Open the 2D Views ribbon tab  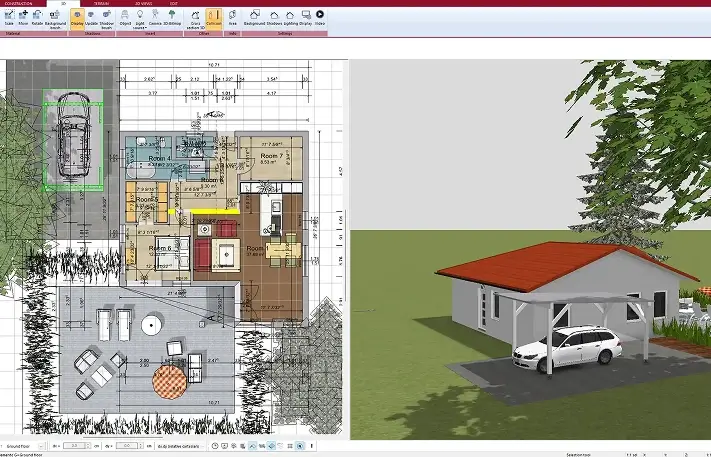point(143,3)
